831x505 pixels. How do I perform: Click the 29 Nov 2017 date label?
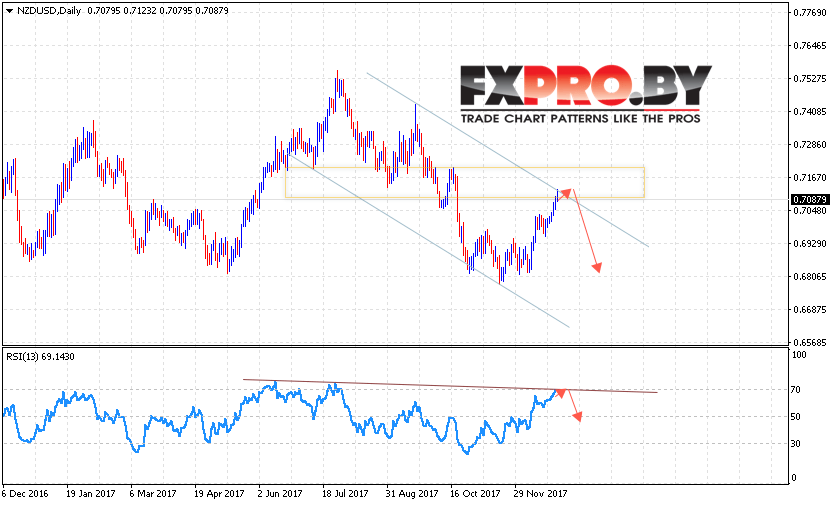click(x=541, y=494)
